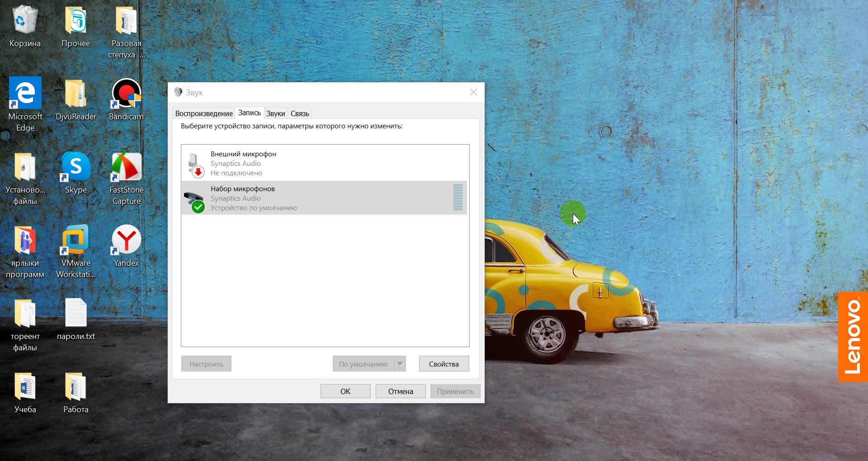This screenshot has width=868, height=461.
Task: Switch to the Запись tab
Action: pos(250,113)
